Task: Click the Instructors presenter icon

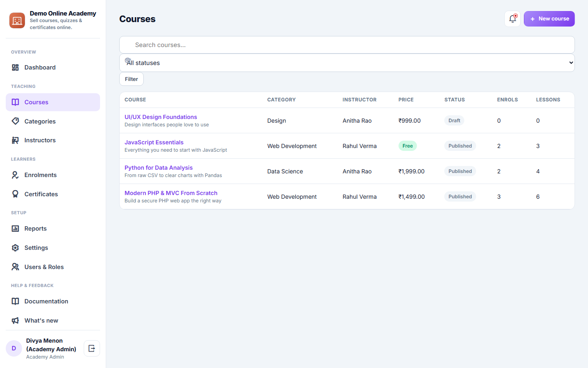Action: [x=15, y=140]
